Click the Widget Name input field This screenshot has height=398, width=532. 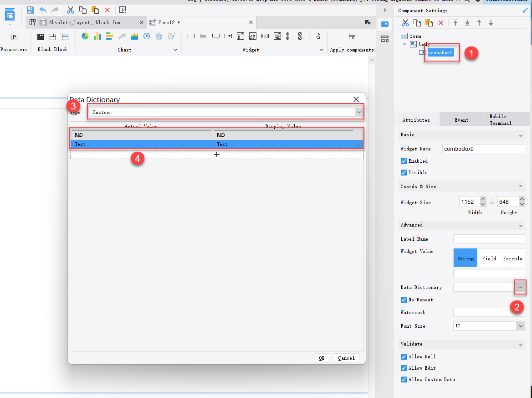(x=483, y=149)
